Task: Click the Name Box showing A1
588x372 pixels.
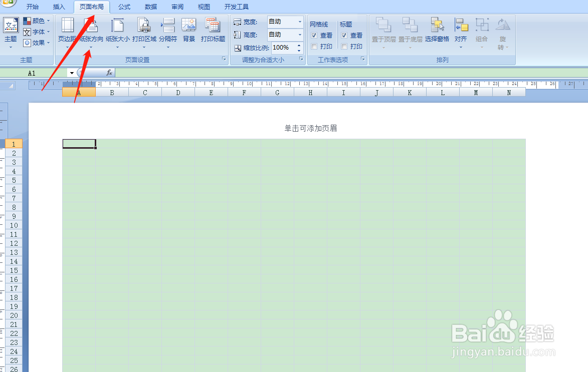Action: [33, 73]
